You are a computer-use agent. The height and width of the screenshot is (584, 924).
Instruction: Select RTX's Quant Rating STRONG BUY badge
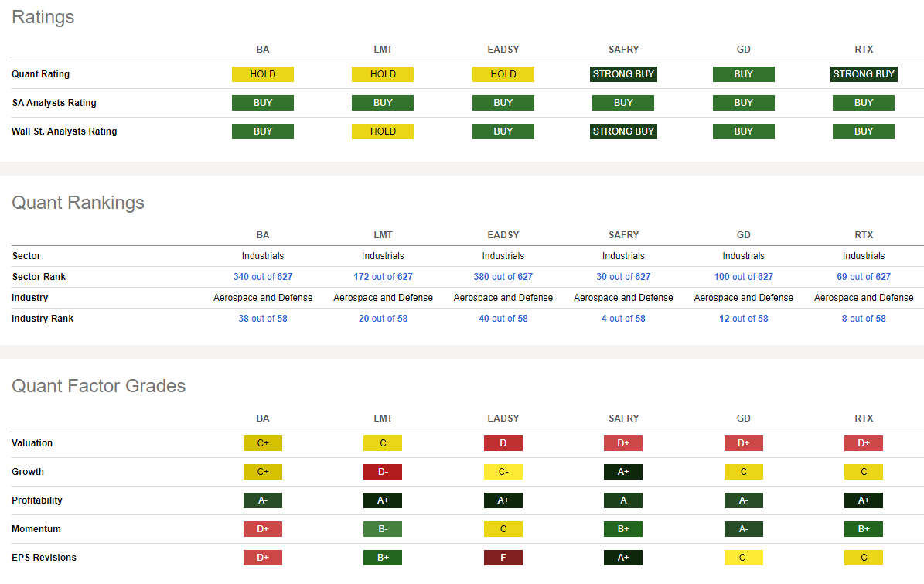[864, 74]
